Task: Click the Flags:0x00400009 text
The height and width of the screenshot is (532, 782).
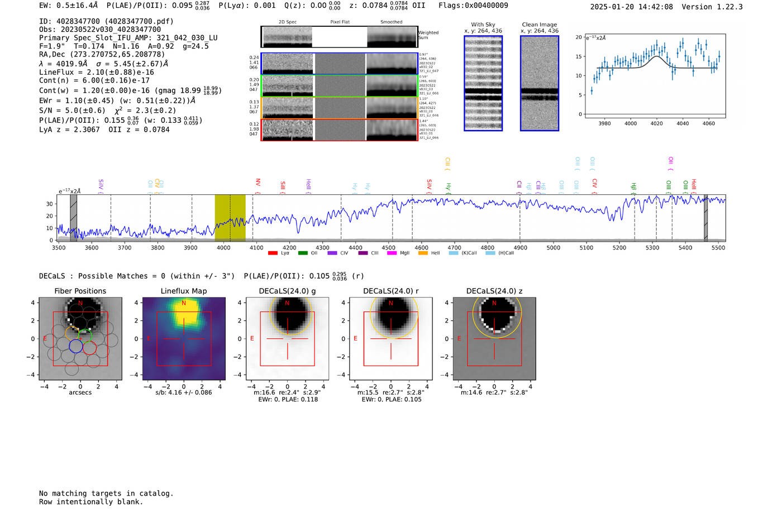Action: pos(473,6)
